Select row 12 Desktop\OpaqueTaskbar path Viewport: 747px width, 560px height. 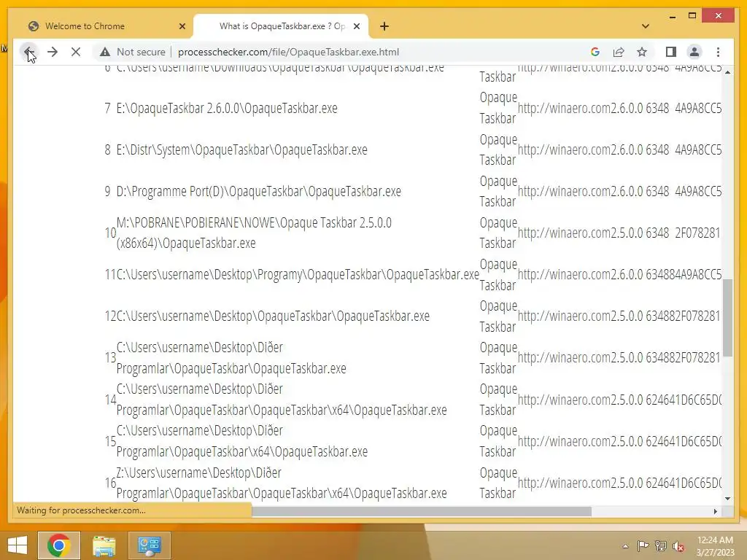coord(273,316)
